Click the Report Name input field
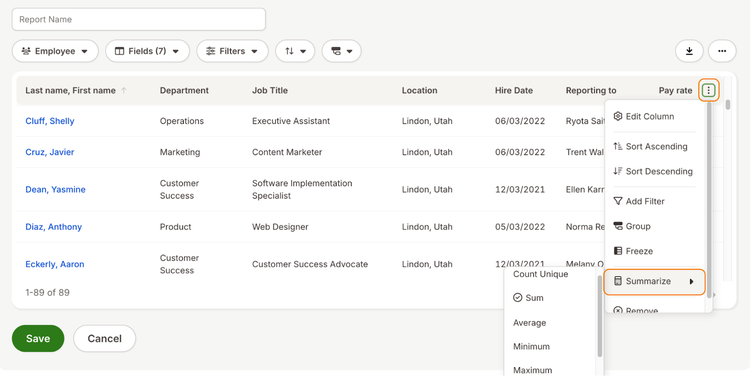 click(139, 20)
